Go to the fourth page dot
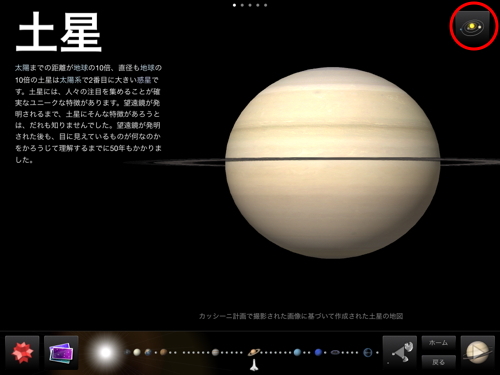 point(258,5)
